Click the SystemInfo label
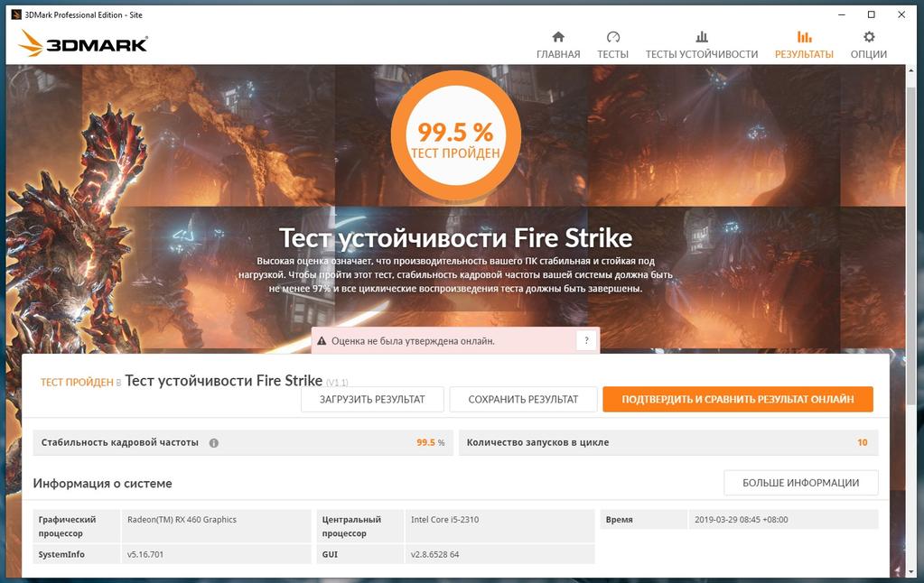The width and height of the screenshot is (924, 583). point(61,554)
